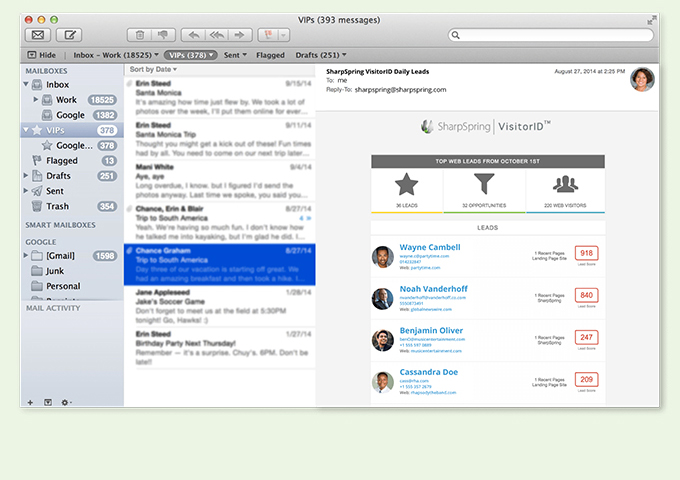Switch to the Flagged favorites tab
The width and height of the screenshot is (680, 480).
(x=269, y=54)
